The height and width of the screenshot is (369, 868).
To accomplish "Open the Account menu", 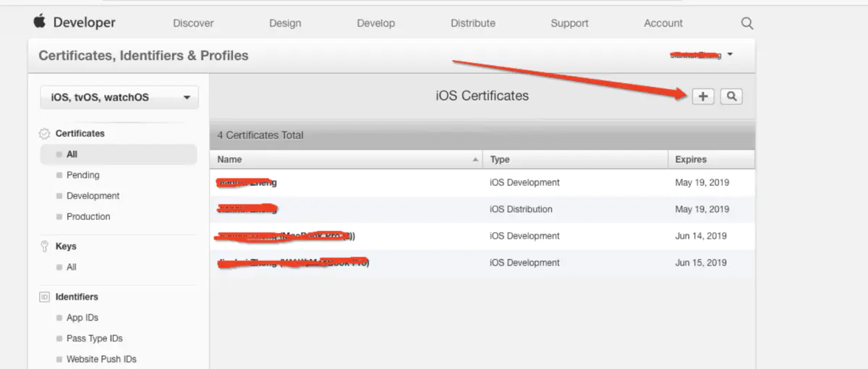I will coord(663,23).
